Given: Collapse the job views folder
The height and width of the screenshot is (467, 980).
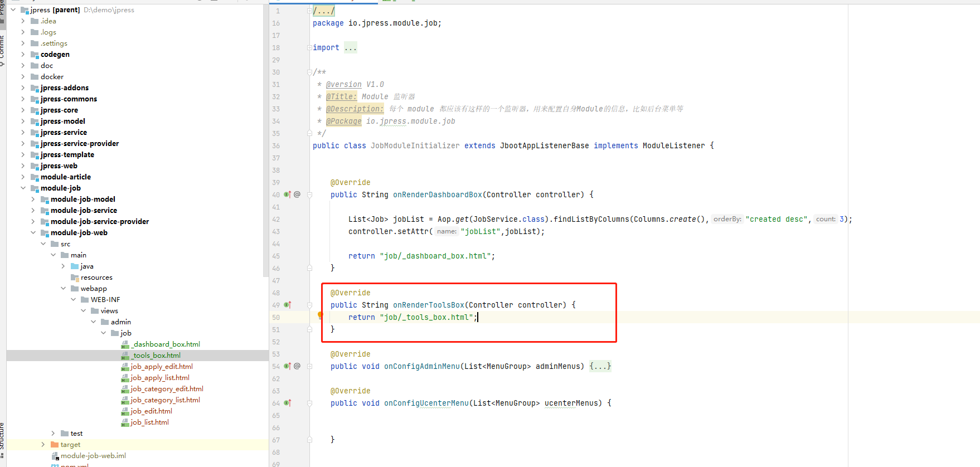Looking at the screenshot, I should tap(103, 333).
